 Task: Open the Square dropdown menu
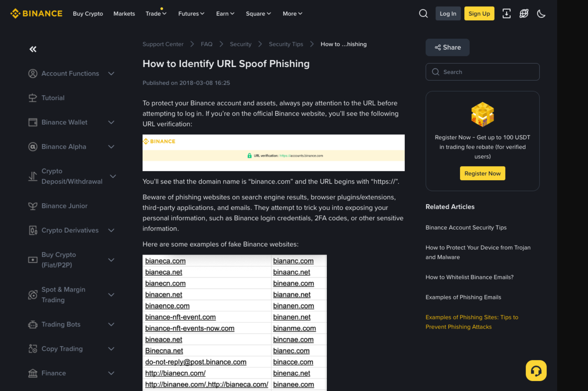click(258, 14)
